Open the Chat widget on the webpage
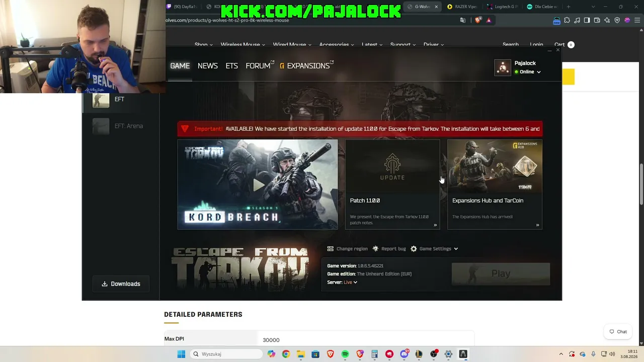This screenshot has width=644, height=362. tap(618, 332)
